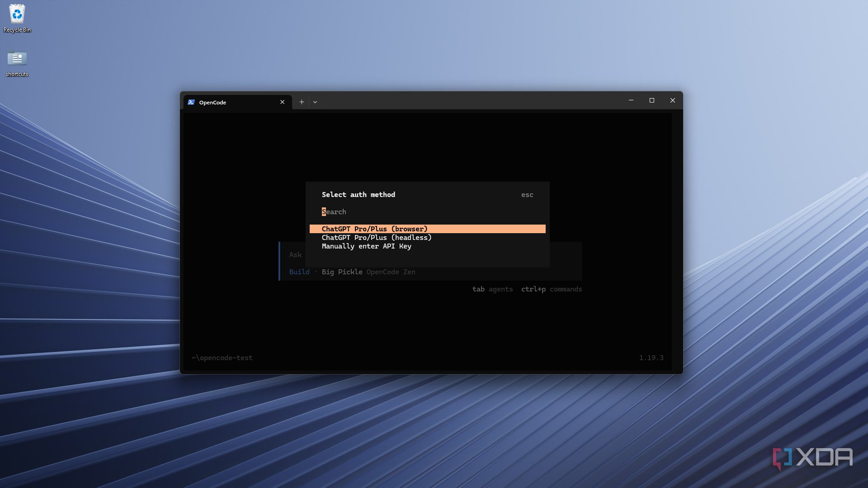Close the terminal window
This screenshot has width=868, height=488.
click(x=673, y=100)
